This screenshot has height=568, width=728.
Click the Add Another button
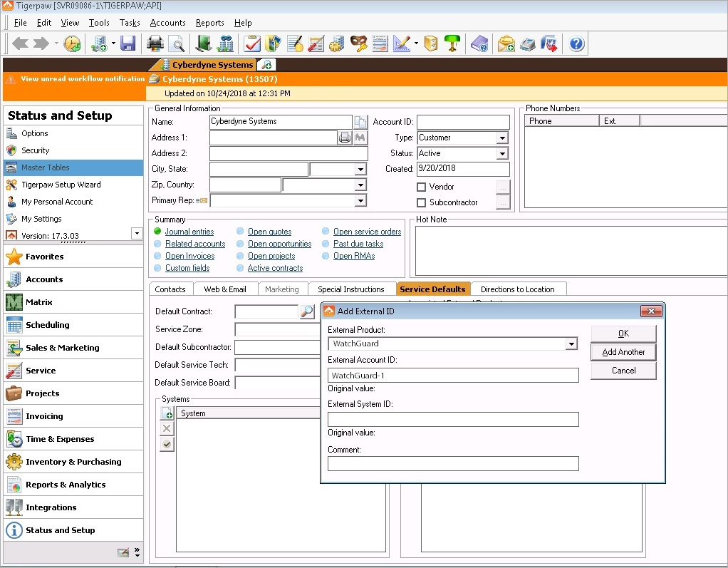pos(623,351)
